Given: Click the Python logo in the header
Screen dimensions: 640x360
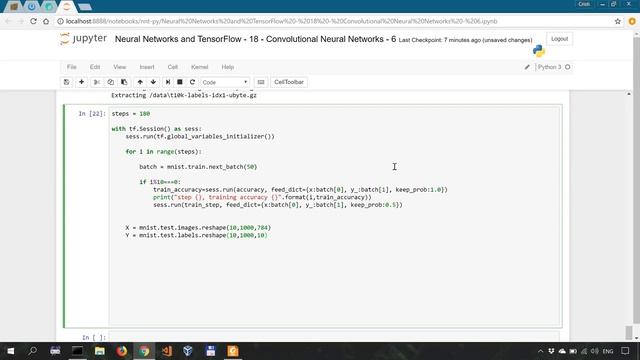Looking at the screenshot, I should pyautogui.click(x=539, y=51).
